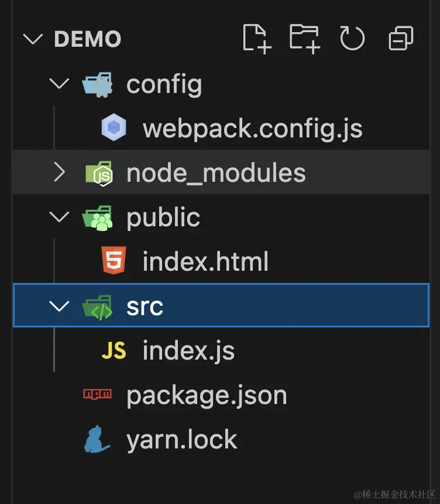Click the node_modules folder icon
This screenshot has height=504, width=440.
point(98,173)
